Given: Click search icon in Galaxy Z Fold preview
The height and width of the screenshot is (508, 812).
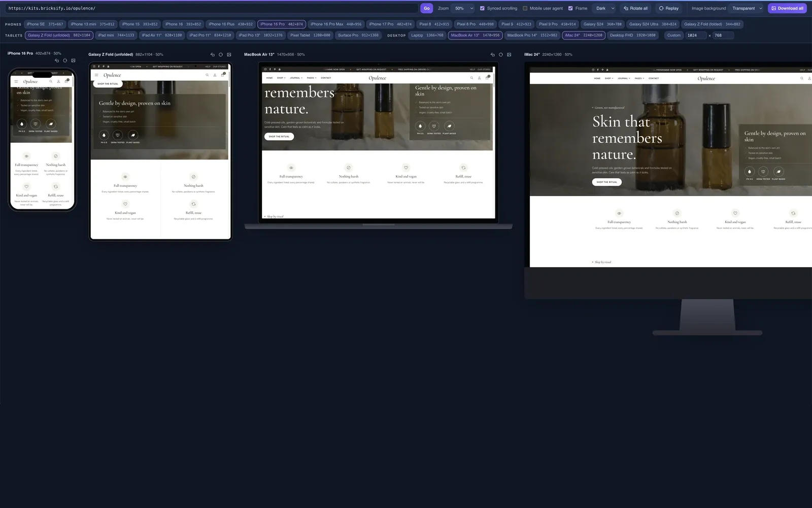Looking at the screenshot, I should [207, 75].
